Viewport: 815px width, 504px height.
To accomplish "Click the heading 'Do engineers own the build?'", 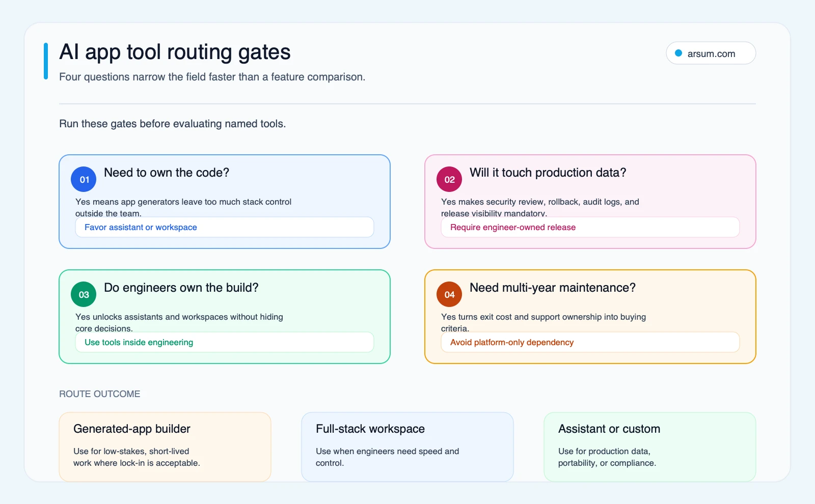I will [x=181, y=288].
